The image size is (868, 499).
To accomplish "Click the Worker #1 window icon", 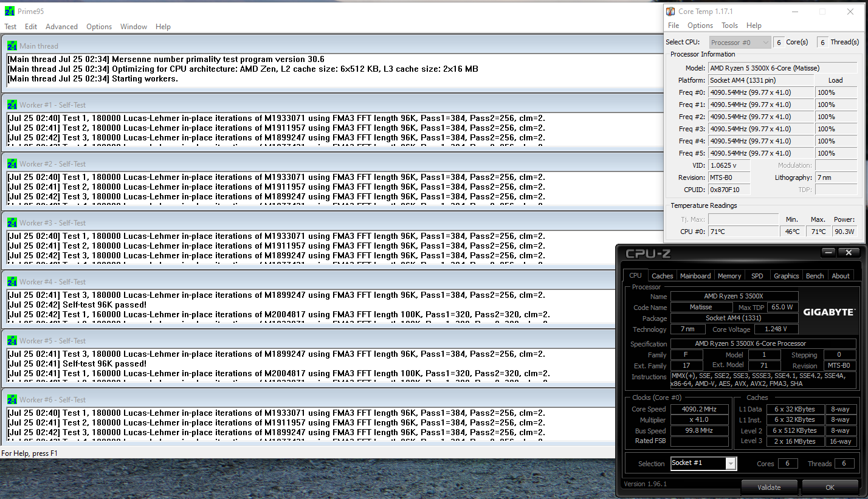I will click(x=12, y=105).
